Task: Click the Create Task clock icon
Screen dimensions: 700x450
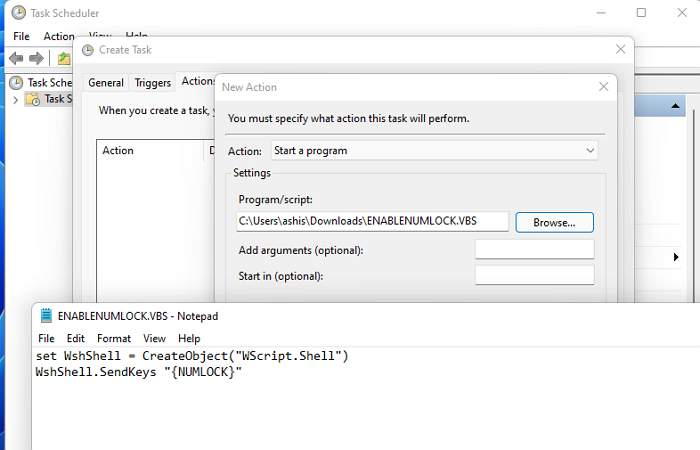Action: pos(89,49)
